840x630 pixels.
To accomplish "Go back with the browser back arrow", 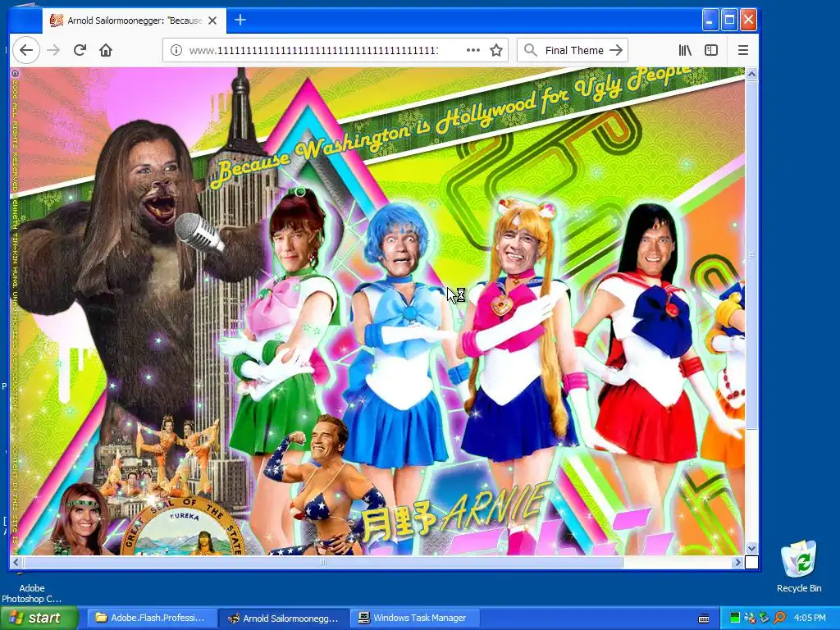I will click(25, 50).
